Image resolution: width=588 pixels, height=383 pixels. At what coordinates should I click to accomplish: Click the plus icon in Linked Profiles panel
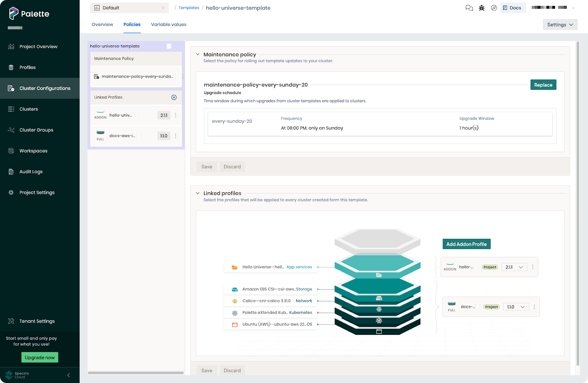[x=173, y=97]
